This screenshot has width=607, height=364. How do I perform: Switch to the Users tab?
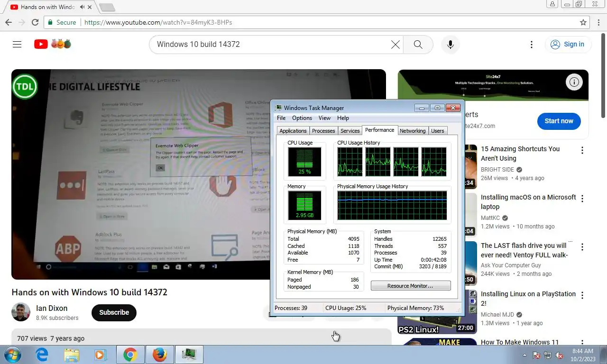[438, 131]
